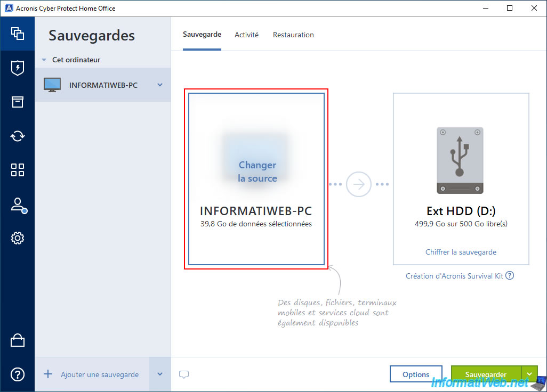Minimize the Acronis window
Viewport: 547px width, 392px height.
[486, 8]
